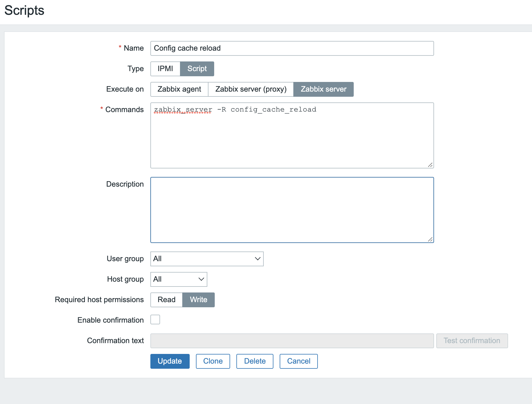Select the Script type option

tap(197, 69)
